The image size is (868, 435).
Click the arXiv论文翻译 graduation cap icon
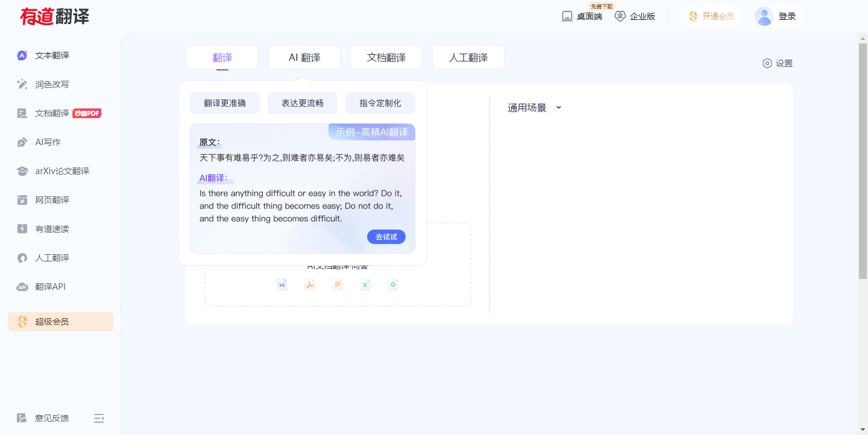point(22,171)
